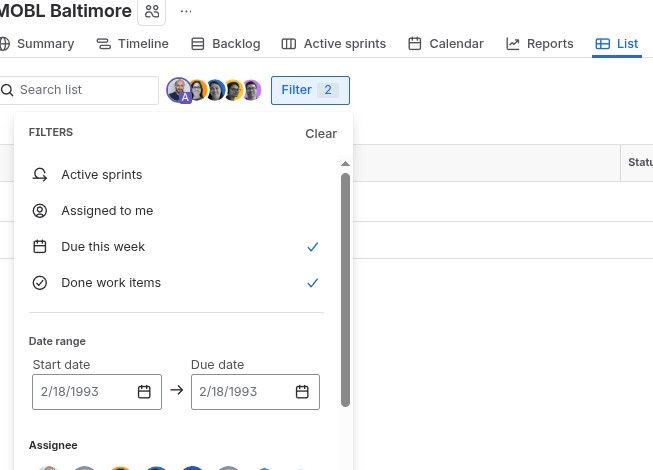Image resolution: width=653 pixels, height=470 pixels.
Task: Uncheck the Done work items filter
Action: [176, 283]
